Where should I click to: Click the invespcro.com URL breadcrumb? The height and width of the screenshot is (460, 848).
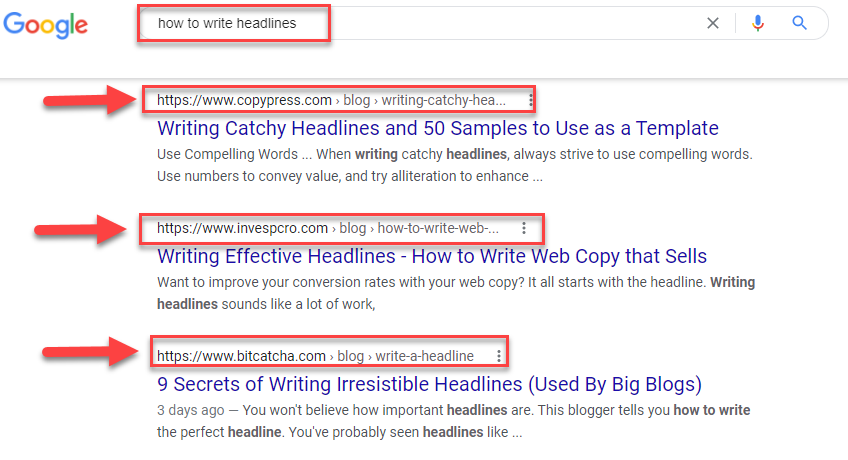[x=328, y=228]
